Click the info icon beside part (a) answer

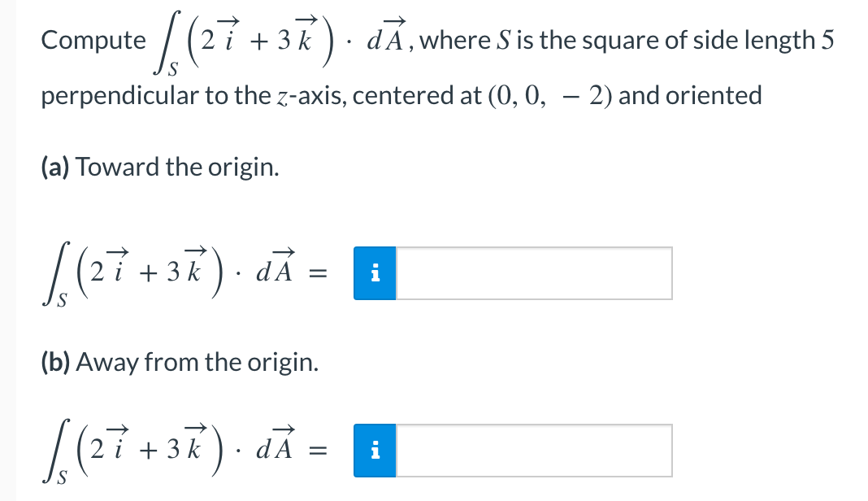(x=375, y=274)
